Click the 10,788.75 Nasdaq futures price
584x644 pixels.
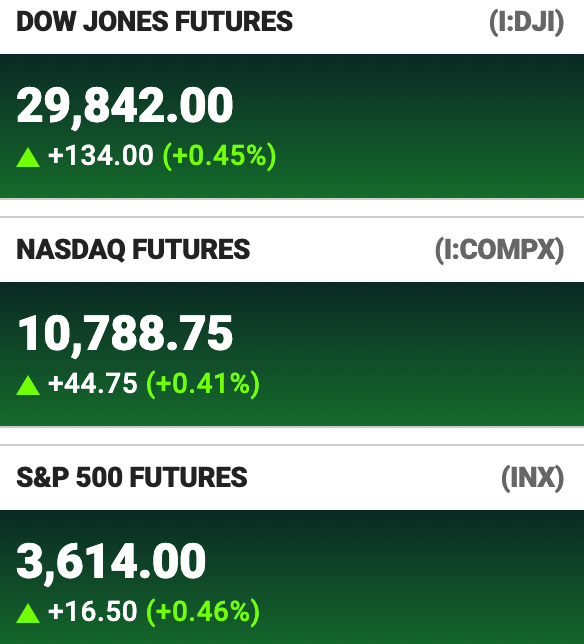click(125, 334)
